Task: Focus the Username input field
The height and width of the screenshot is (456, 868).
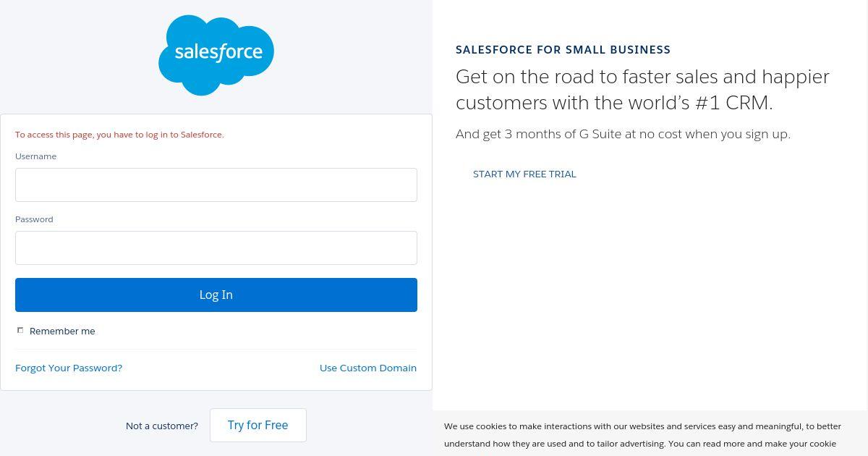Action: coord(216,185)
